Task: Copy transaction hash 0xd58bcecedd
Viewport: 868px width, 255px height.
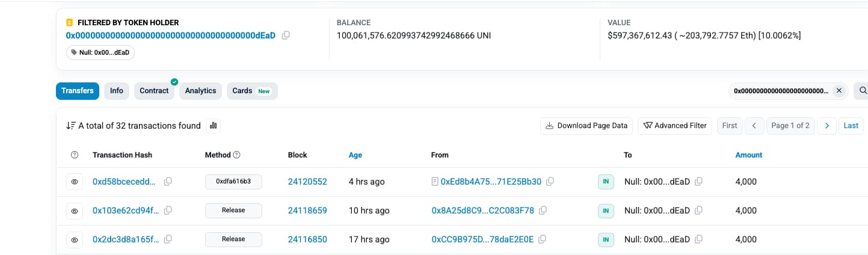Action: (168, 182)
